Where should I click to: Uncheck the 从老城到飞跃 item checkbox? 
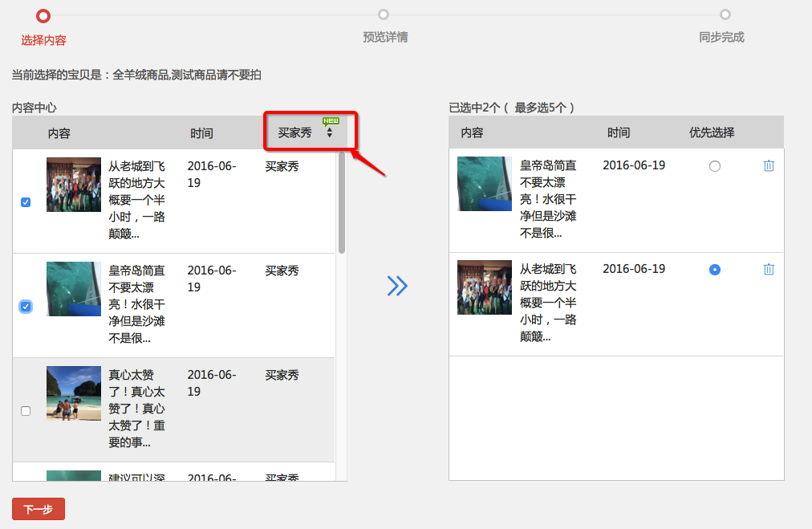tap(25, 201)
